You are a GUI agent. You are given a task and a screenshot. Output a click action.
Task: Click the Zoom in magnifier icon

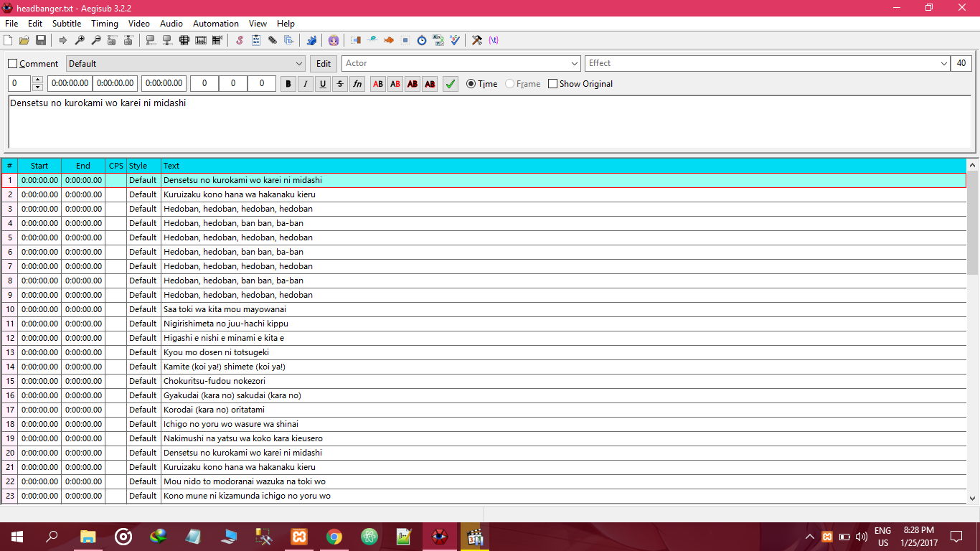click(x=80, y=40)
